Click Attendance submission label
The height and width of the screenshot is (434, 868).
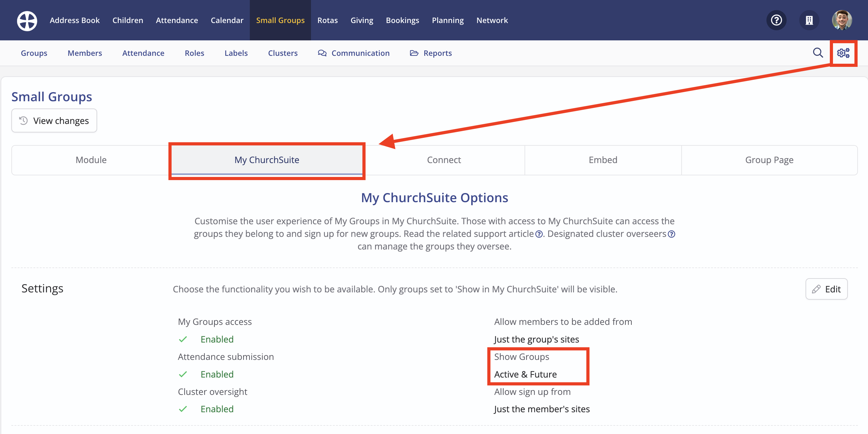(x=226, y=357)
